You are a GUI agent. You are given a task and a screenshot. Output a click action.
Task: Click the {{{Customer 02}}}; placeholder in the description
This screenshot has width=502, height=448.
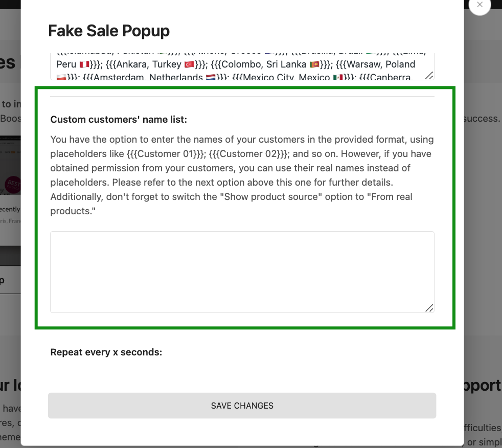(249, 154)
